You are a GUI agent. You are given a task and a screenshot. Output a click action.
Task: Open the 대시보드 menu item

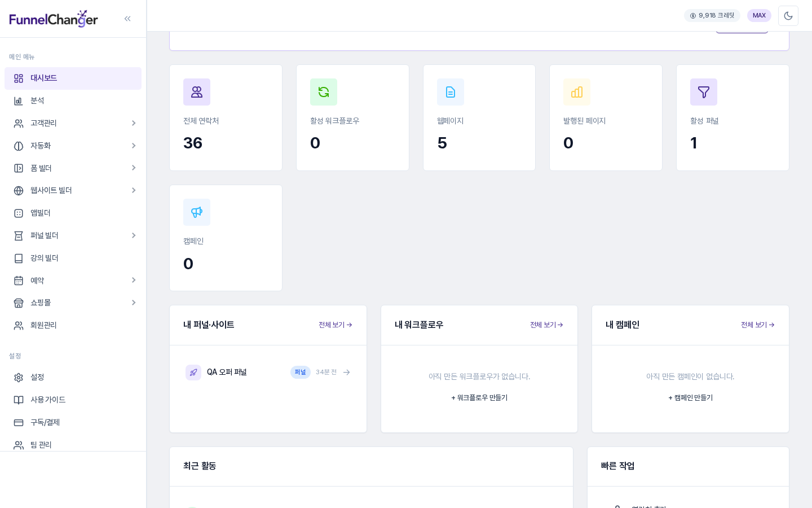click(73, 78)
